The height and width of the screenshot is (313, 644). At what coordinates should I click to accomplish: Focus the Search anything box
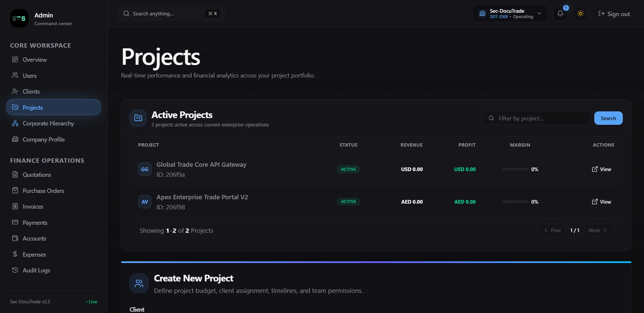[x=171, y=13]
